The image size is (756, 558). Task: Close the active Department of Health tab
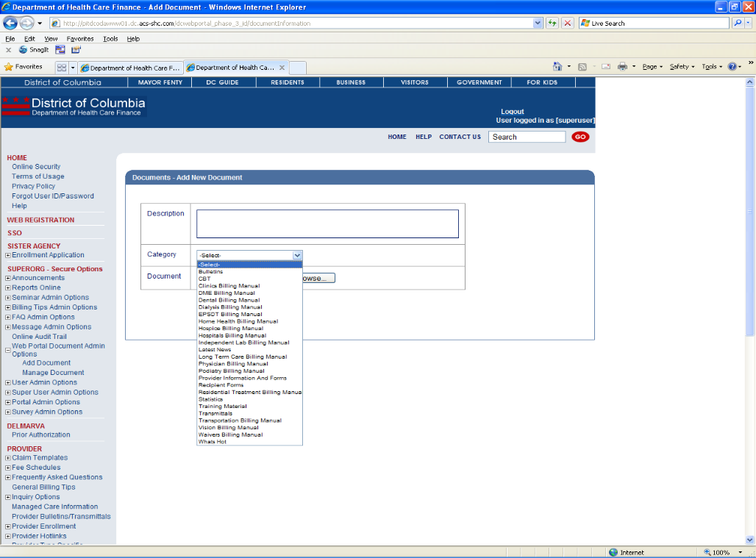282,68
